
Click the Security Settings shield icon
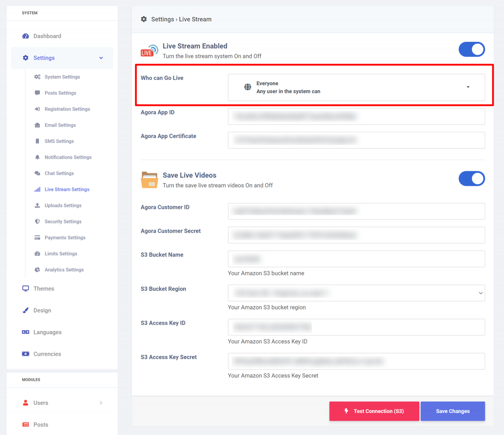point(37,222)
